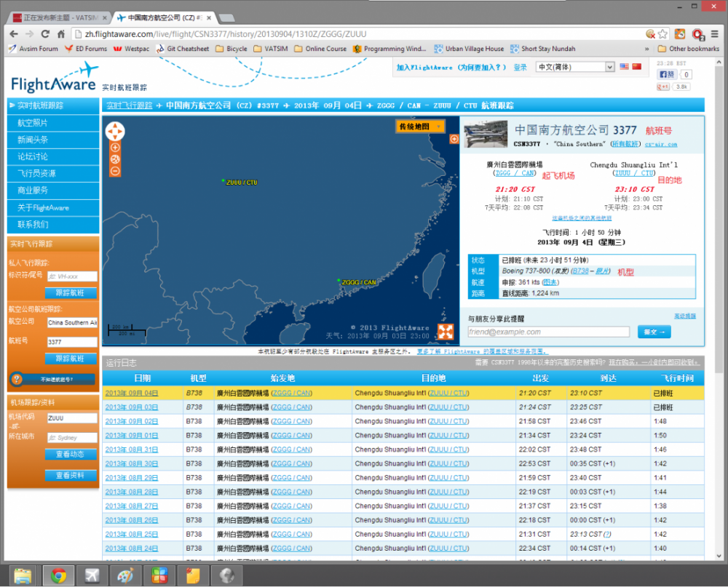
Task: Close the 中国南方航空公司 browser tab
Action: [x=209, y=17]
